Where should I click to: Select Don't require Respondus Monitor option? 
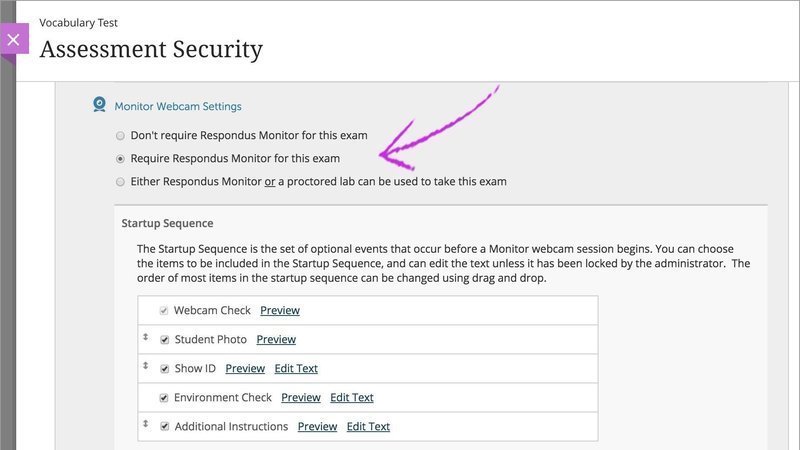(120, 136)
